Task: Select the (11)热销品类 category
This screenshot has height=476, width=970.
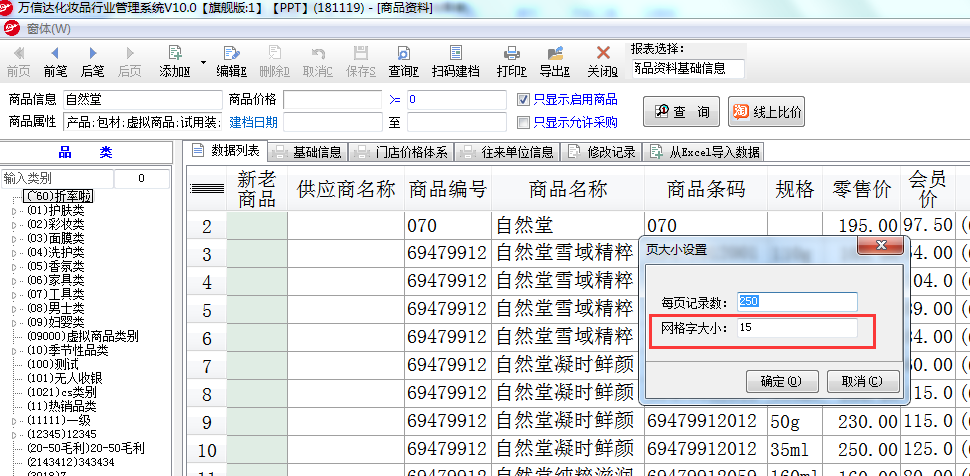Action: 61,407
